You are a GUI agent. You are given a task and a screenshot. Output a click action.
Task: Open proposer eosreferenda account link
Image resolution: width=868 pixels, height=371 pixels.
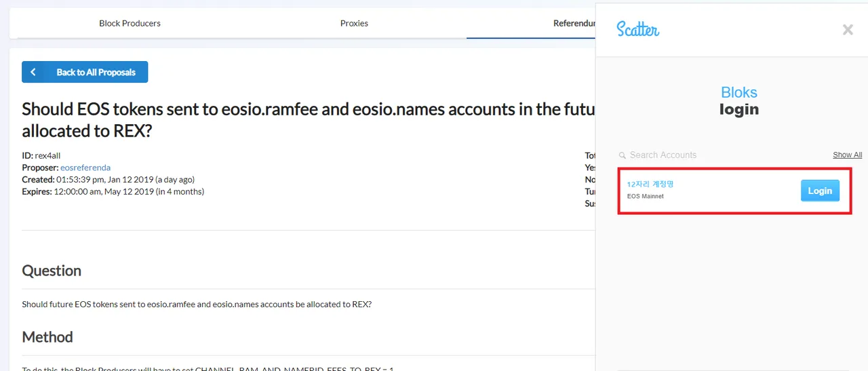point(85,168)
